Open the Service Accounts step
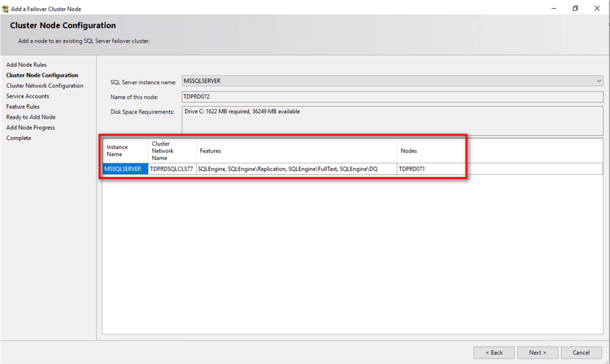 click(x=28, y=96)
